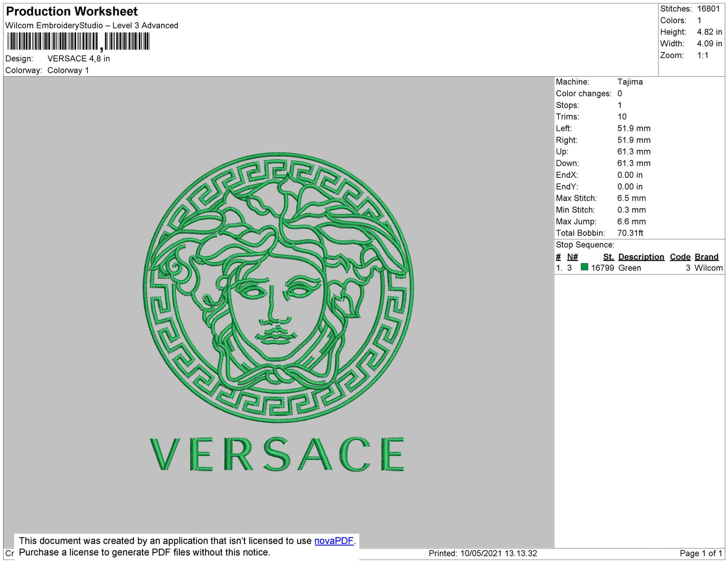The width and height of the screenshot is (728, 563).
Task: Click the Zoom value 1:1
Action: (703, 55)
